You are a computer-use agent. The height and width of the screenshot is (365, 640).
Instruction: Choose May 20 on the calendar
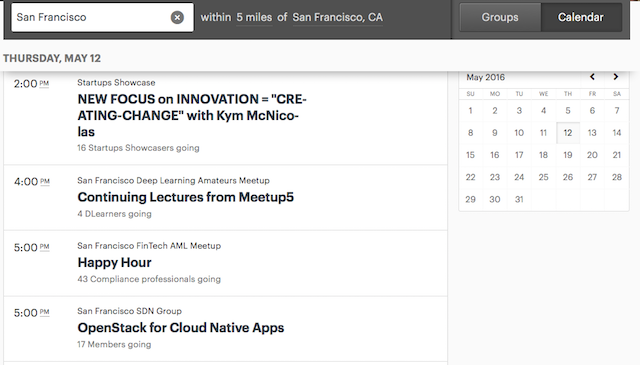coord(592,155)
